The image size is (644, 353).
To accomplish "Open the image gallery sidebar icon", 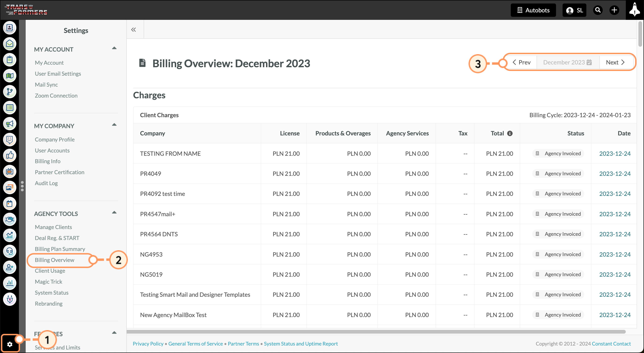I will [10, 187].
